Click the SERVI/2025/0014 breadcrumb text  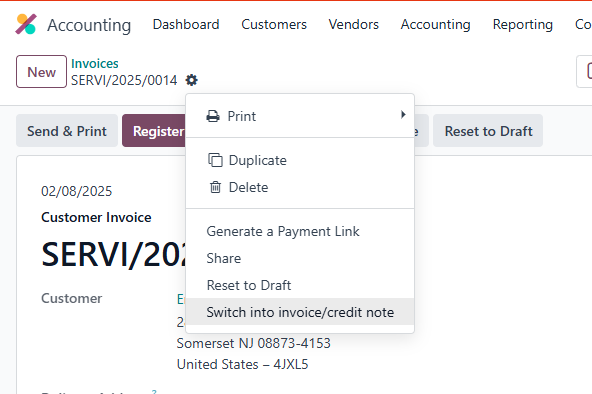(124, 80)
